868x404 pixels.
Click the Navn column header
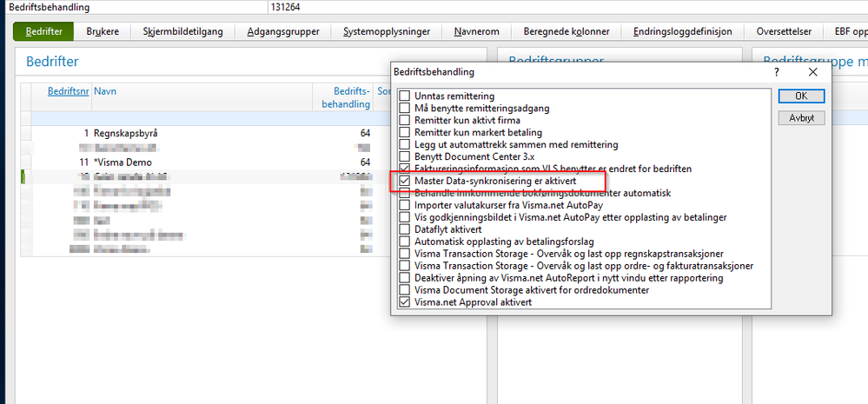point(104,90)
